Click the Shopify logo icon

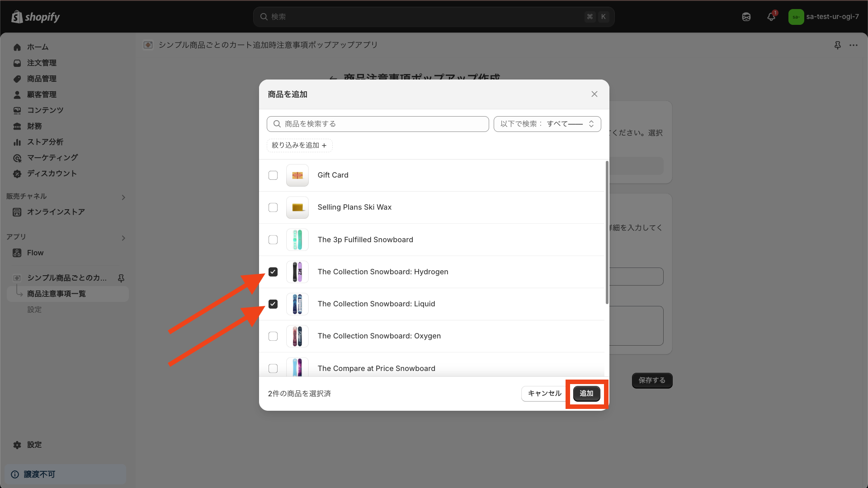tap(17, 17)
